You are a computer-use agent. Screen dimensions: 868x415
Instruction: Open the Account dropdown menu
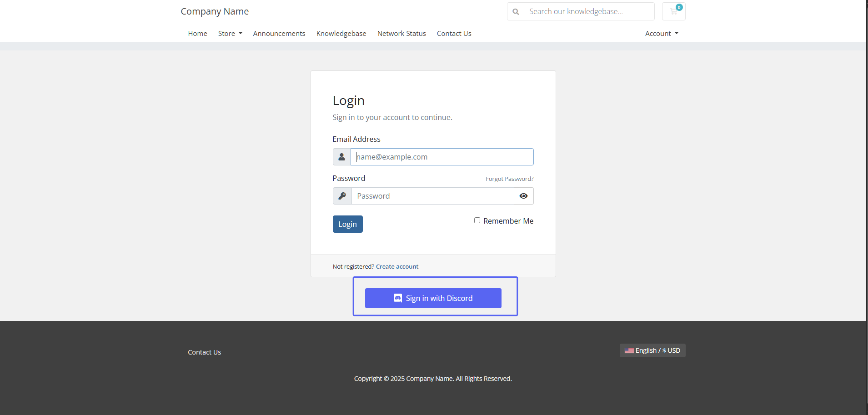click(662, 34)
